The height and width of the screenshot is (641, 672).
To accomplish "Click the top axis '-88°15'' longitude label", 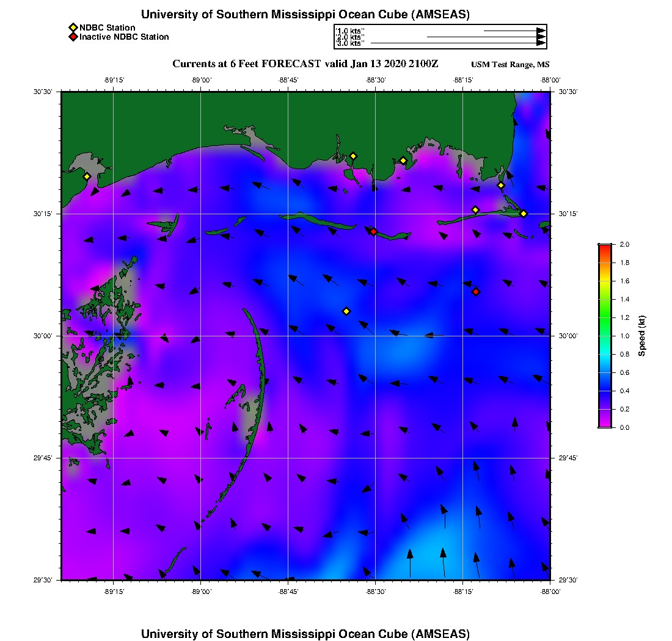I will 463,80.
